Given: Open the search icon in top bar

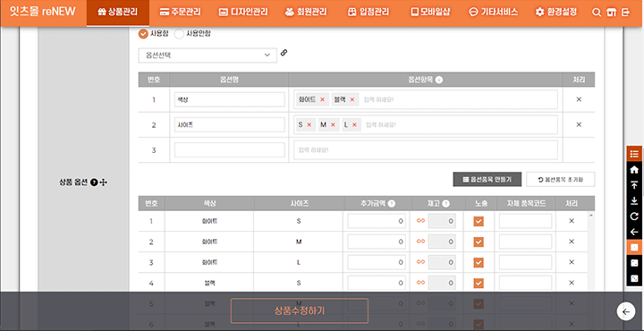Looking at the screenshot, I should tap(597, 13).
